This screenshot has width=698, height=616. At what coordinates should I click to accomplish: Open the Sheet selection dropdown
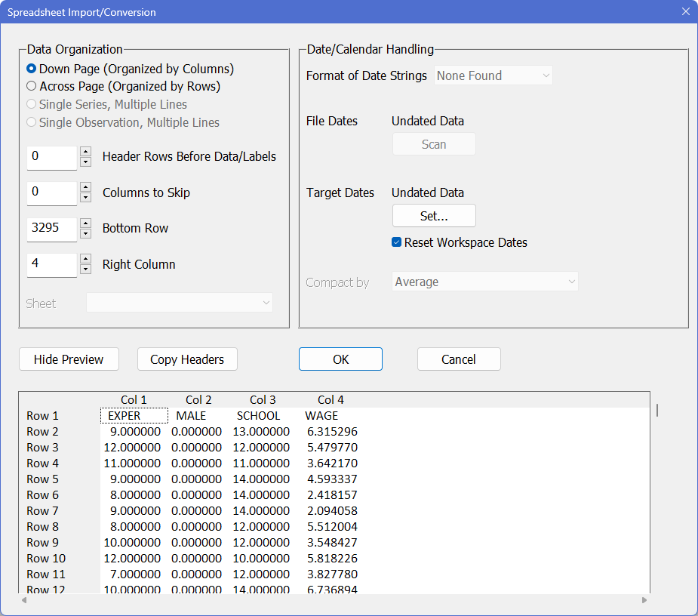coord(180,303)
